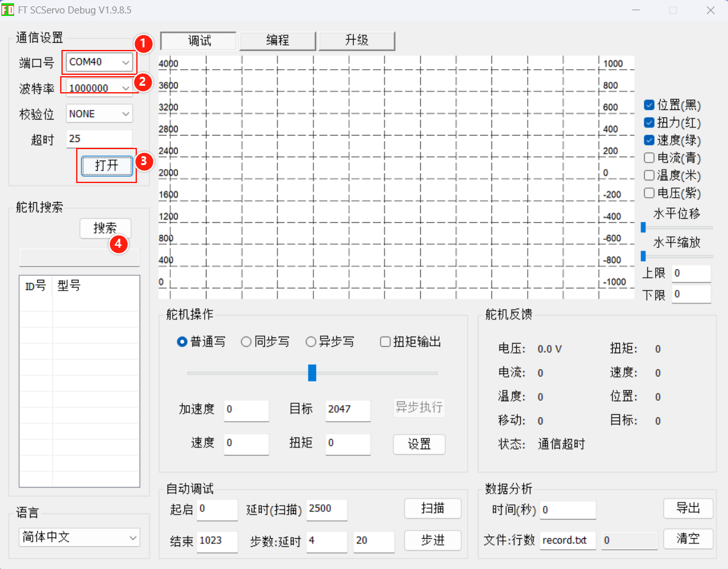Image resolution: width=728 pixels, height=569 pixels.
Task: Click the 目标 field showing 2047
Action: (348, 410)
